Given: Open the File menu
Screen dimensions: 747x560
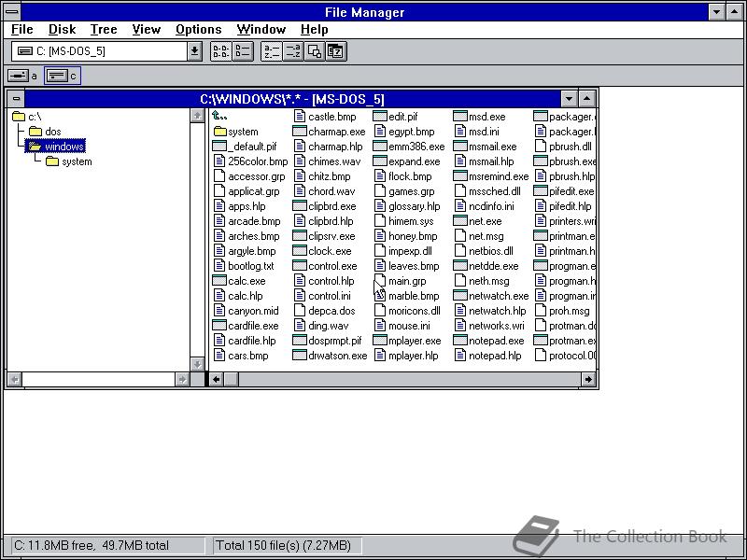Looking at the screenshot, I should point(21,30).
